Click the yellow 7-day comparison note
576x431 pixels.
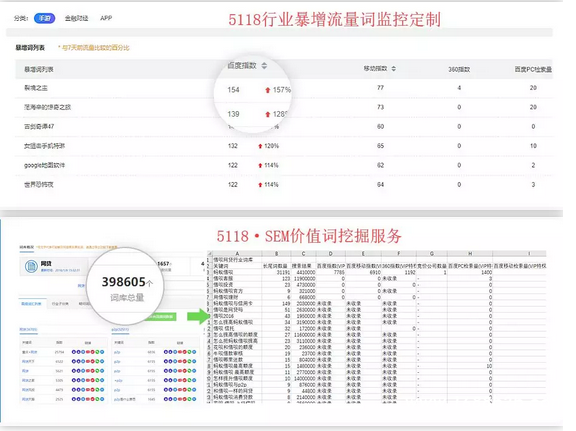[94, 48]
